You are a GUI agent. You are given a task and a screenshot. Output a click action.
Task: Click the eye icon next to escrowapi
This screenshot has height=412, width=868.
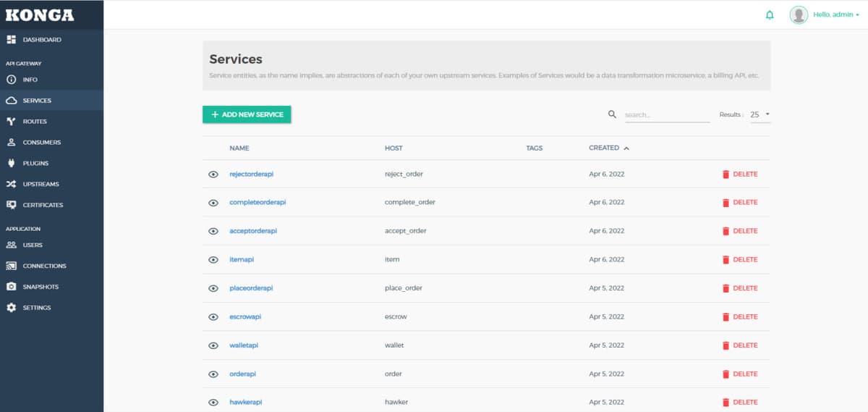coord(213,317)
